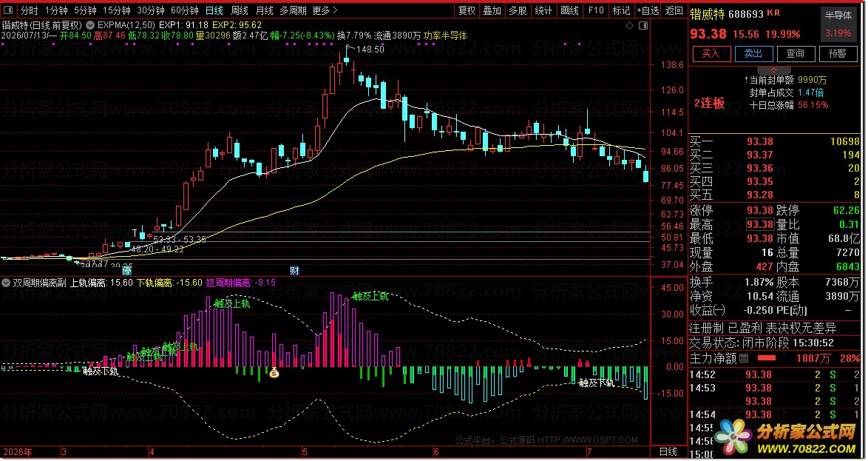Open the 统计 statistics tool
The image size is (868, 461).
[x=543, y=10]
